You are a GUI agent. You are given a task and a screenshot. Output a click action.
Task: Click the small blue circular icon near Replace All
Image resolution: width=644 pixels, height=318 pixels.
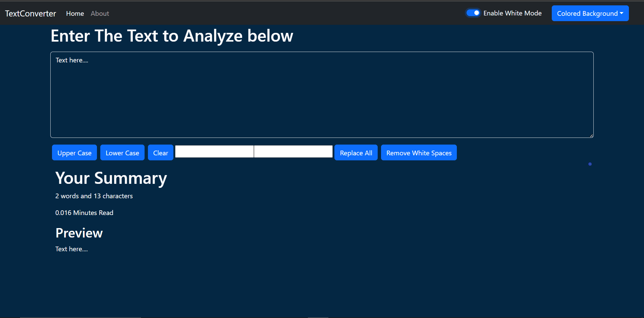(x=590, y=164)
